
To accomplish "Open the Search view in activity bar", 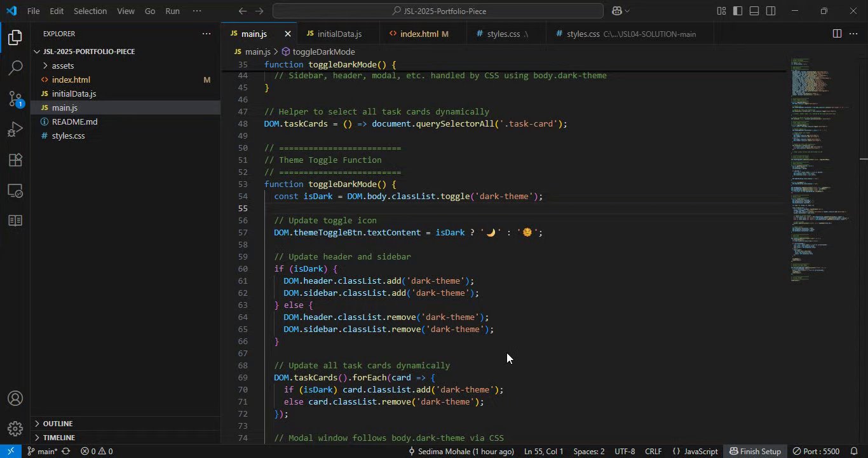I will (15, 67).
